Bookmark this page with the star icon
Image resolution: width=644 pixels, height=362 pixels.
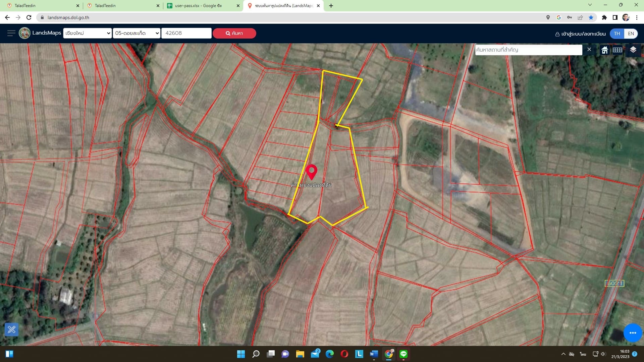pyautogui.click(x=591, y=17)
